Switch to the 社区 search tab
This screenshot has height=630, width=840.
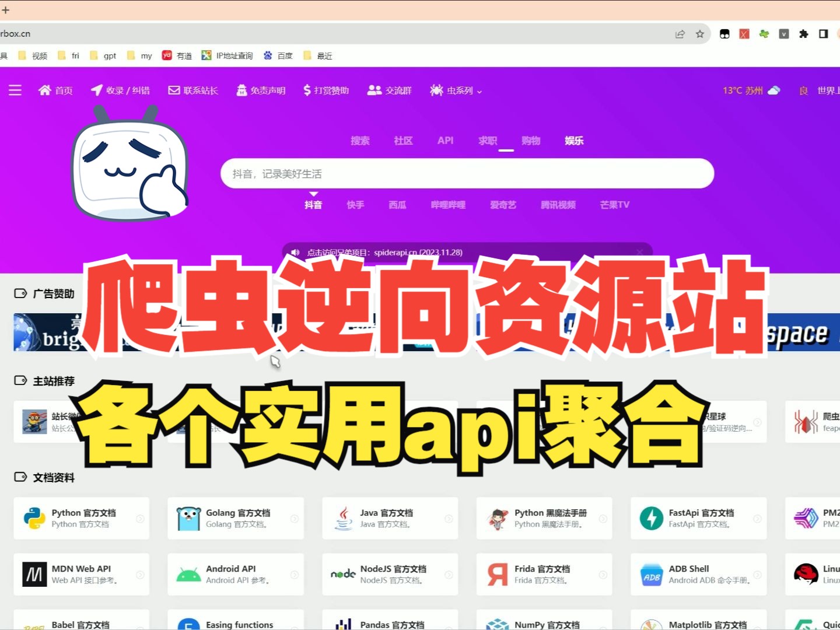tap(403, 141)
